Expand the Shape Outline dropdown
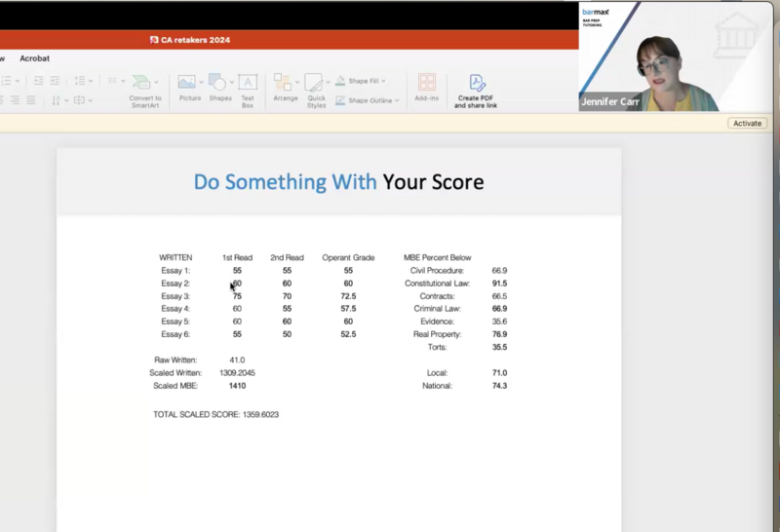The width and height of the screenshot is (780, 532). coord(398,100)
